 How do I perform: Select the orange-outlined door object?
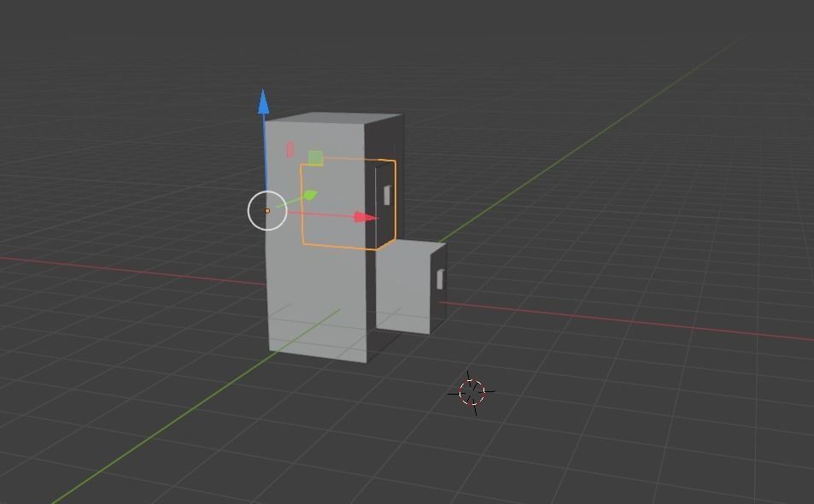tap(348, 204)
